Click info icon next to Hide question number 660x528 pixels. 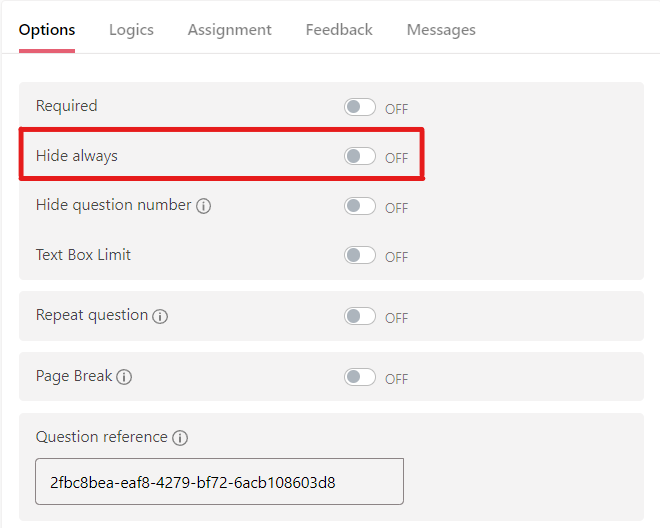point(204,206)
